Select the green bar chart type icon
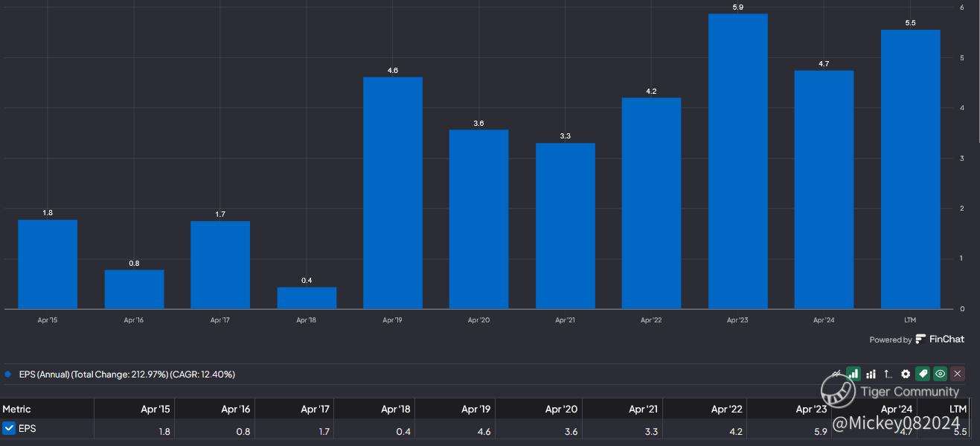The image size is (980, 446). click(854, 374)
